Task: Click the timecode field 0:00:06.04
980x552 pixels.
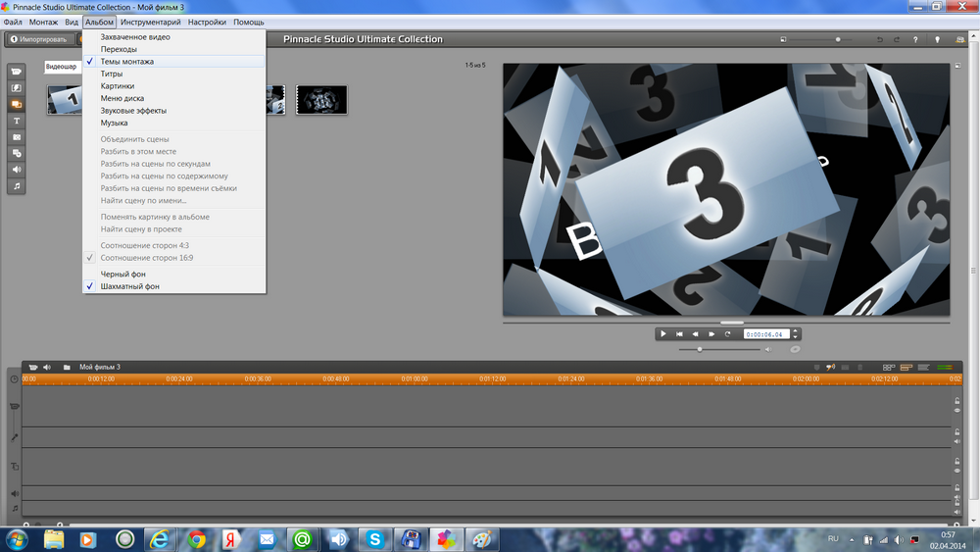Action: 767,334
